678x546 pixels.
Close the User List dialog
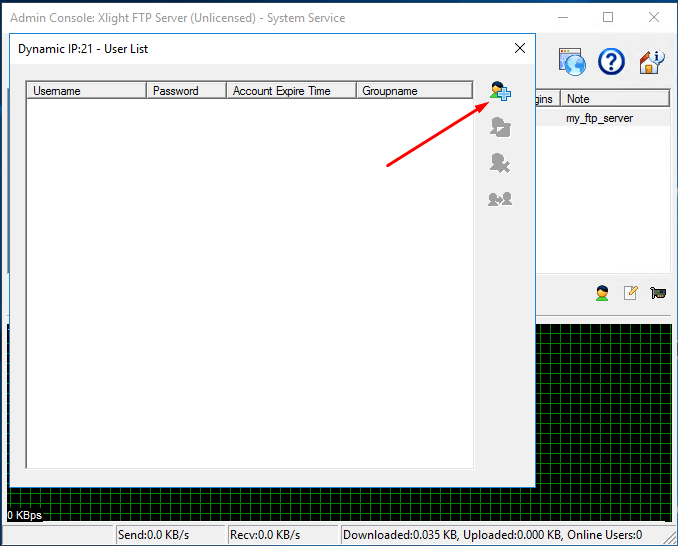click(x=519, y=48)
